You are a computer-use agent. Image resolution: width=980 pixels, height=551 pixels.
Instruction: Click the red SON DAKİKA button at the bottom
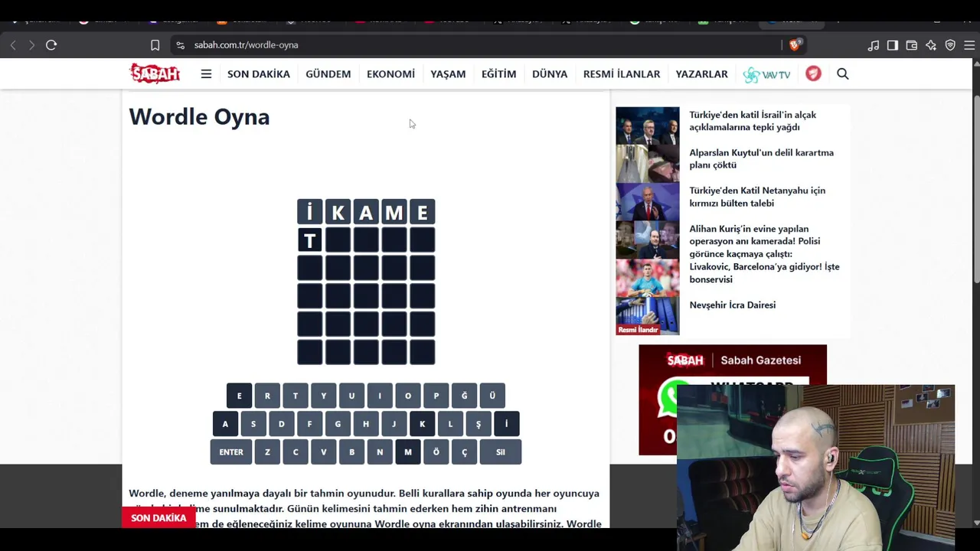point(158,518)
